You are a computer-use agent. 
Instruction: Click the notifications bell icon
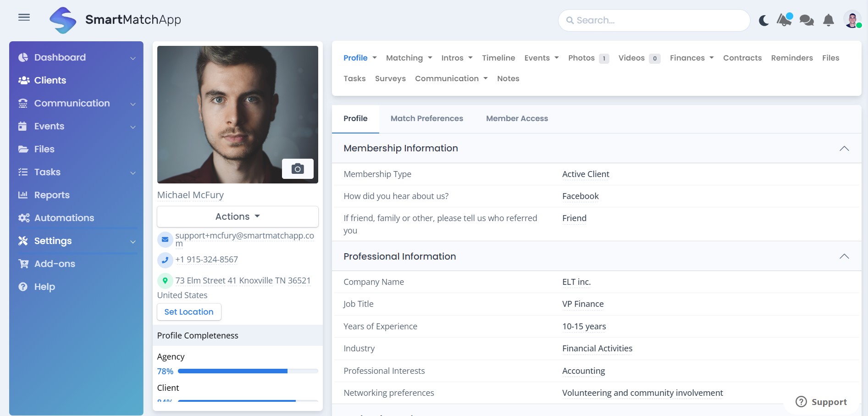(828, 20)
